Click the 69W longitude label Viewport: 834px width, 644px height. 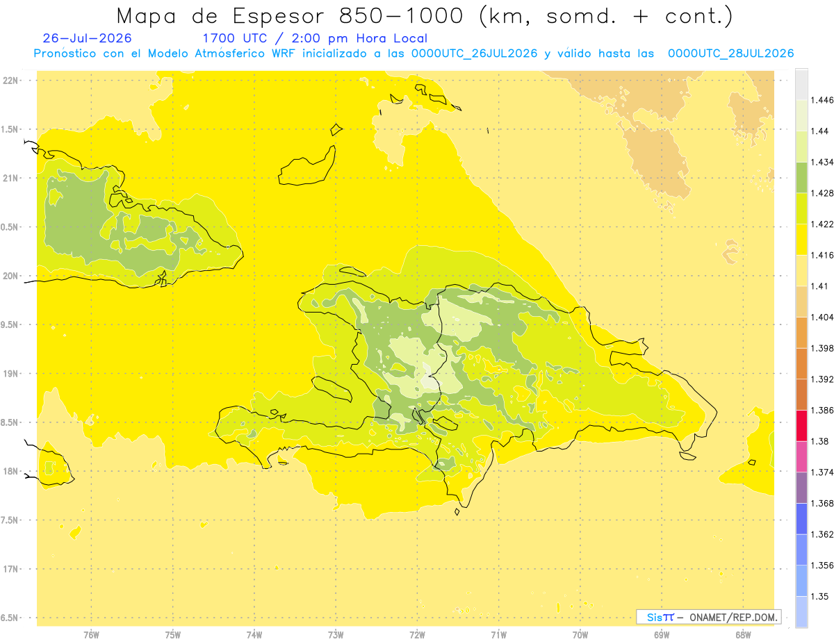pyautogui.click(x=661, y=635)
